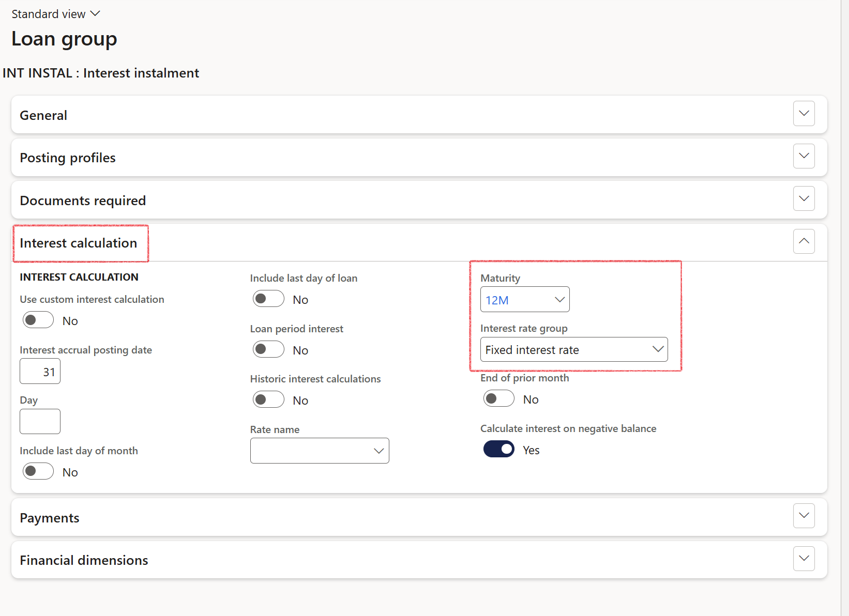Click Interest accrual posting date field

pyautogui.click(x=40, y=372)
